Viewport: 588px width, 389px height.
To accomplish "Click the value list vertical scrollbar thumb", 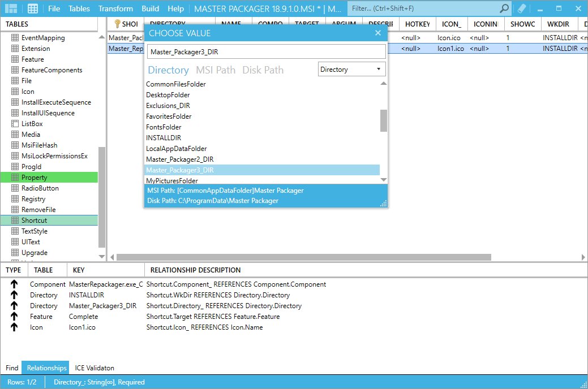I will point(383,120).
